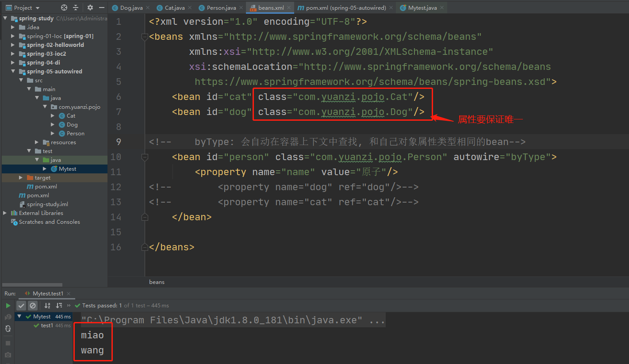Click line number 9 in gutter
The width and height of the screenshot is (629, 364).
(118, 142)
